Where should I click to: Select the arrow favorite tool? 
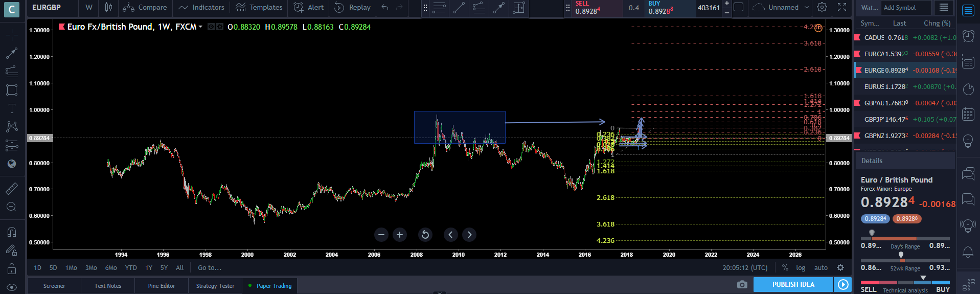coord(499,7)
